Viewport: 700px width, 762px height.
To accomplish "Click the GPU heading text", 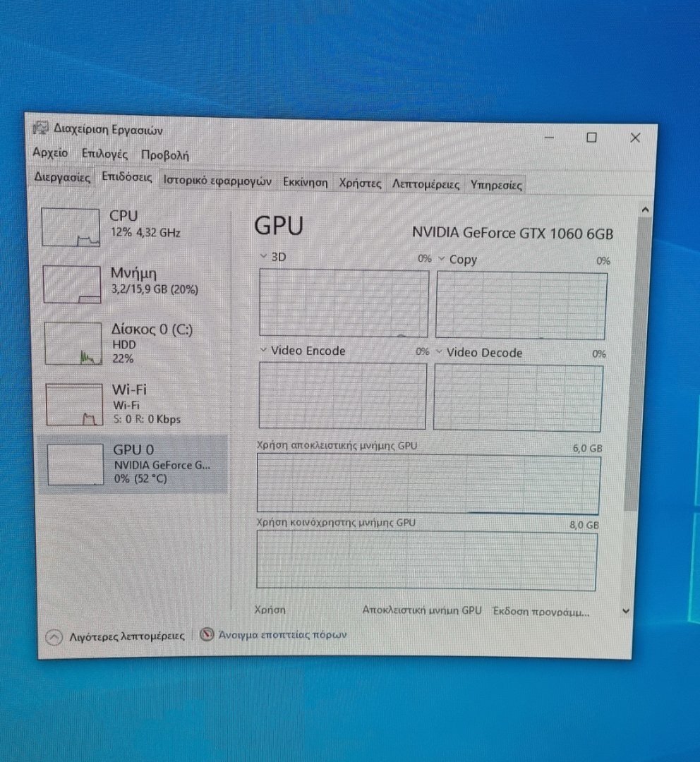I will [x=279, y=226].
